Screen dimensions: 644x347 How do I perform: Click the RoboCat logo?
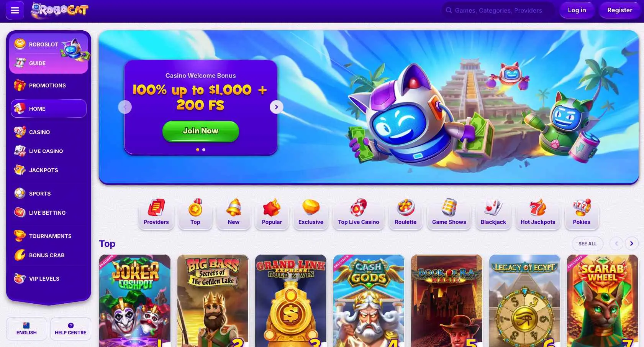point(59,10)
